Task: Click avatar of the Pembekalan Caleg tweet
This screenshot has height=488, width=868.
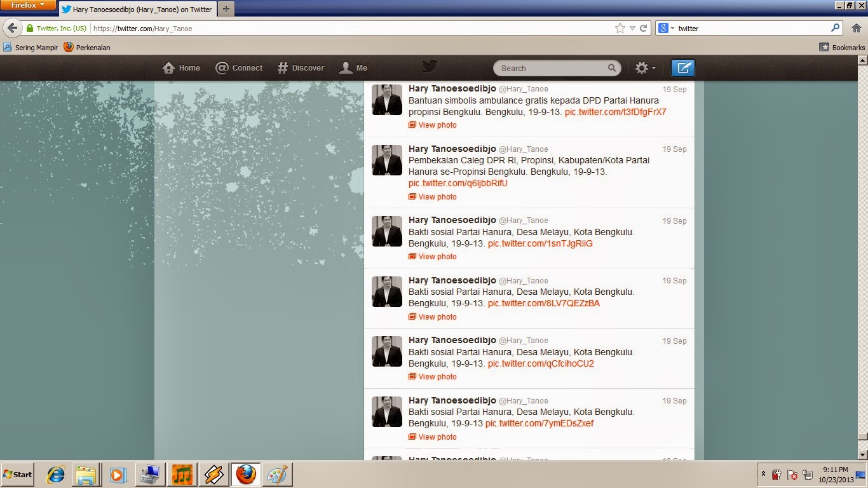Action: 387,160
